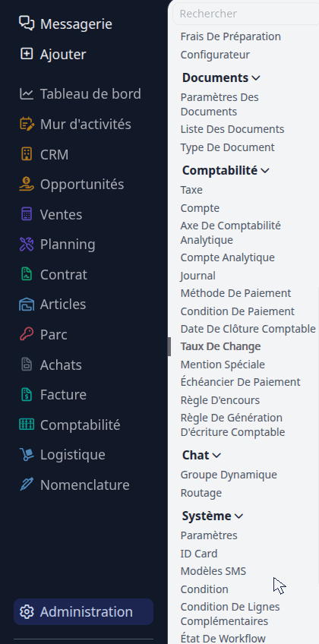Click the Rechercher search field

coord(245,14)
